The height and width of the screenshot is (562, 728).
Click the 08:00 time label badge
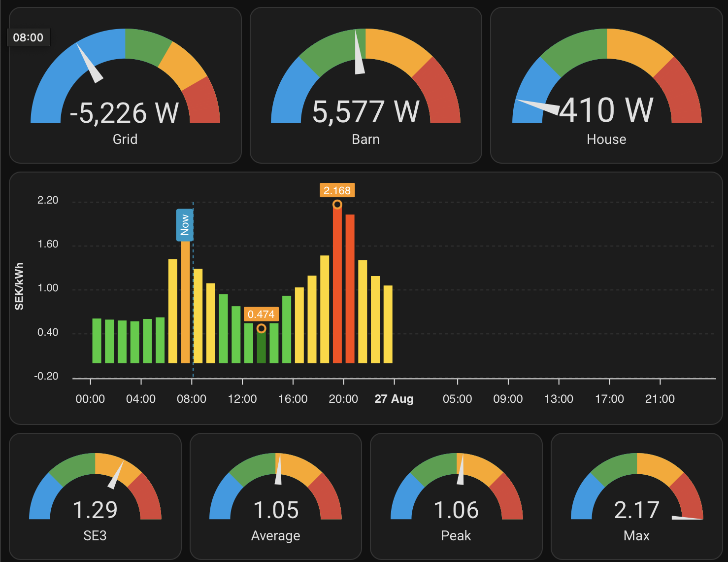pyautogui.click(x=28, y=37)
